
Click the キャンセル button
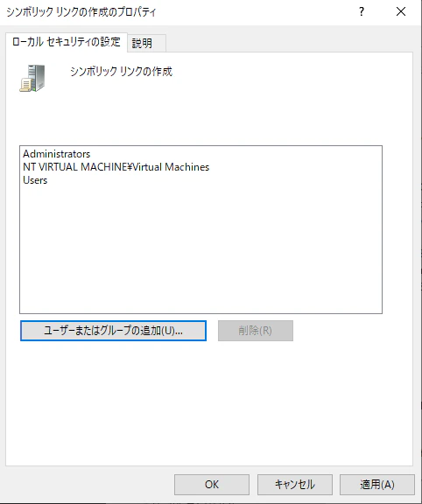[x=295, y=485]
